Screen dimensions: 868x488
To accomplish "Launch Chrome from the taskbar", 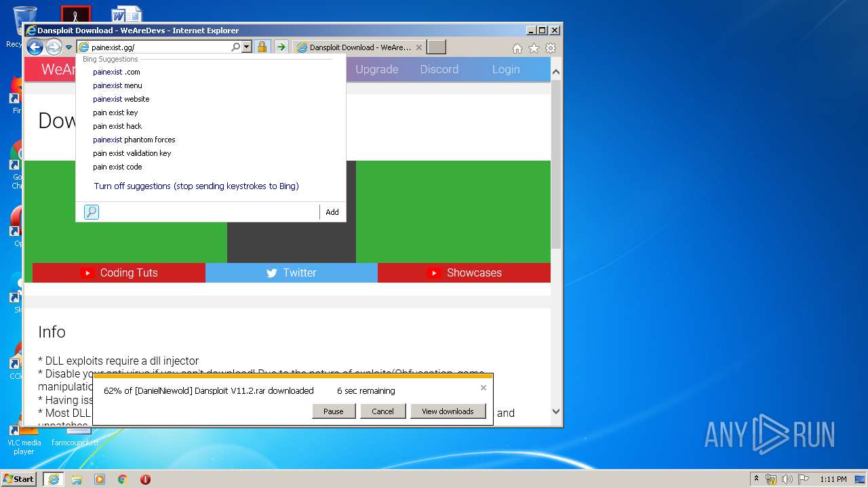I will point(122,479).
